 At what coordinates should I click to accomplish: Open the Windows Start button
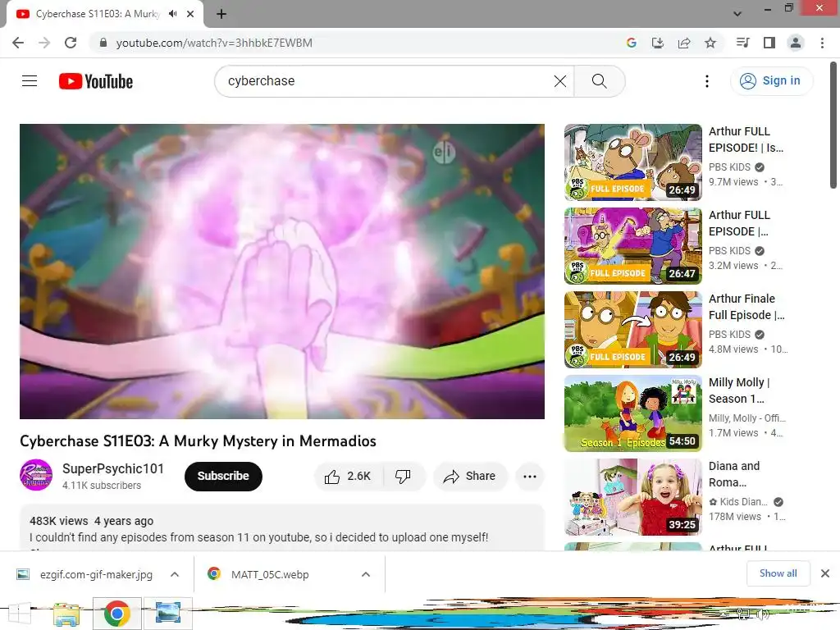[x=20, y=614]
